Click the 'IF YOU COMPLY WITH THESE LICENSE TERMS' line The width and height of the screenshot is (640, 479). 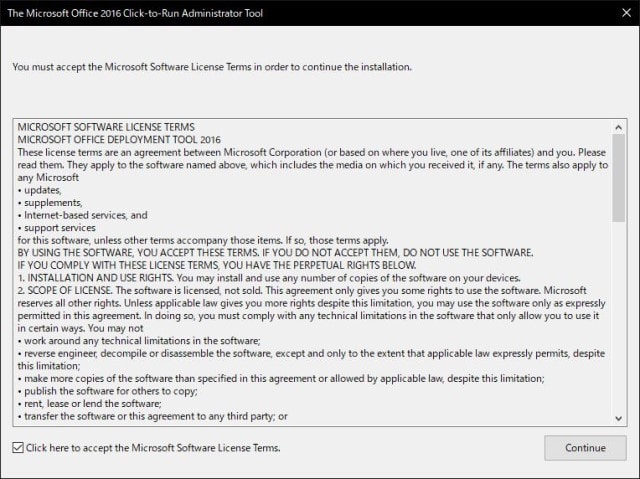point(217,265)
